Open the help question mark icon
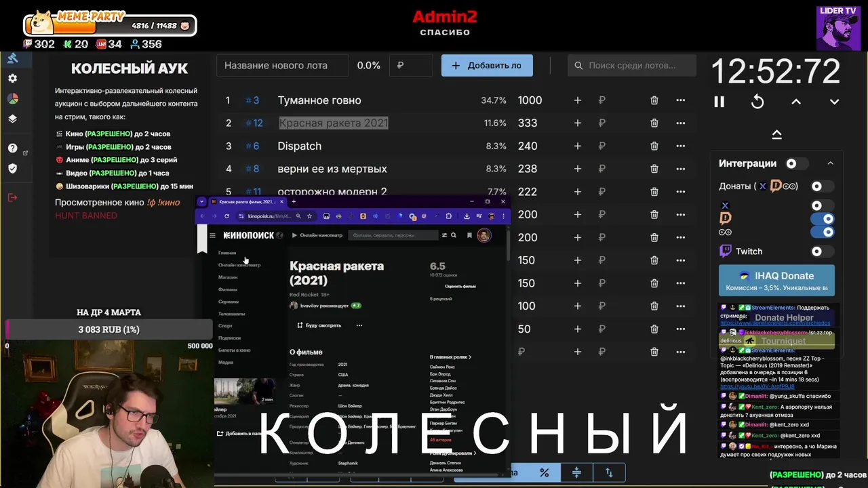868x488 pixels. point(12,148)
